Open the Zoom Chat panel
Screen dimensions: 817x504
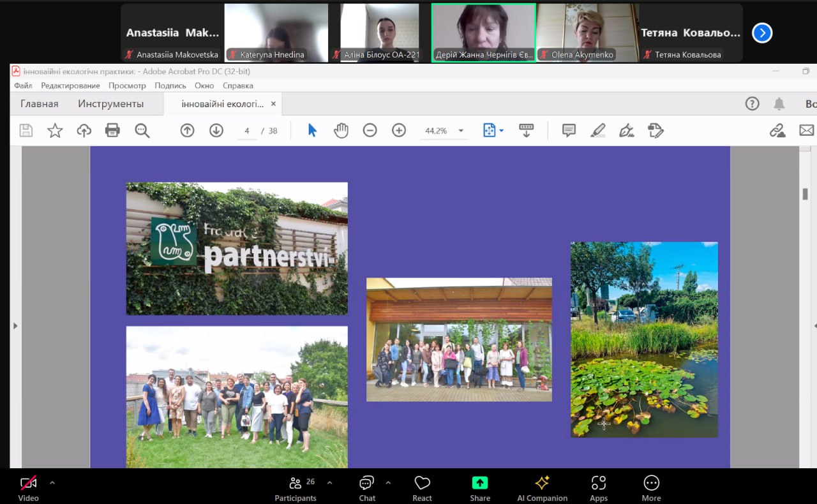367,489
